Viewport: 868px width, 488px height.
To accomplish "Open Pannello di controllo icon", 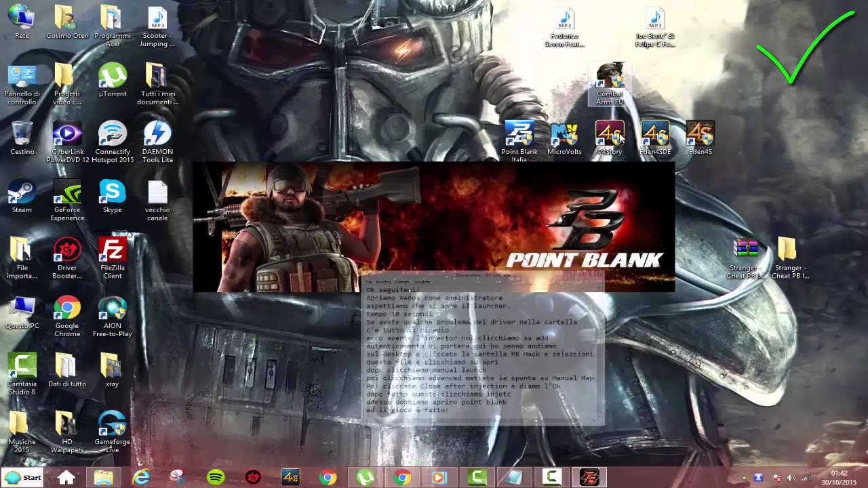I will pyautogui.click(x=22, y=84).
